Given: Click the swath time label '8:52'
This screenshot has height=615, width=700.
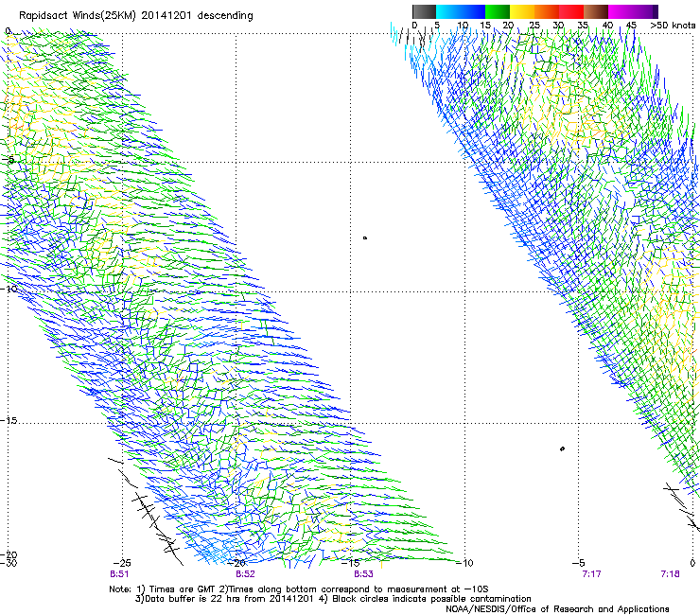Looking at the screenshot, I should 245,574.
